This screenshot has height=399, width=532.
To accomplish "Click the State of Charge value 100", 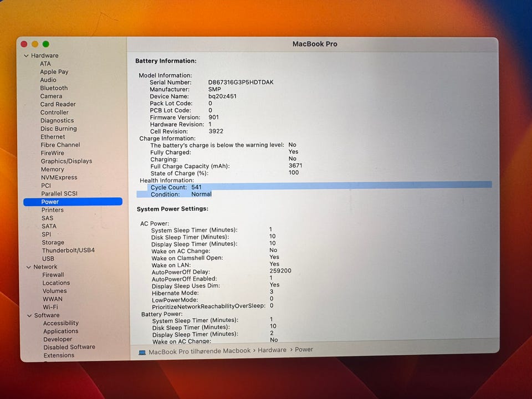I will click(x=294, y=173).
